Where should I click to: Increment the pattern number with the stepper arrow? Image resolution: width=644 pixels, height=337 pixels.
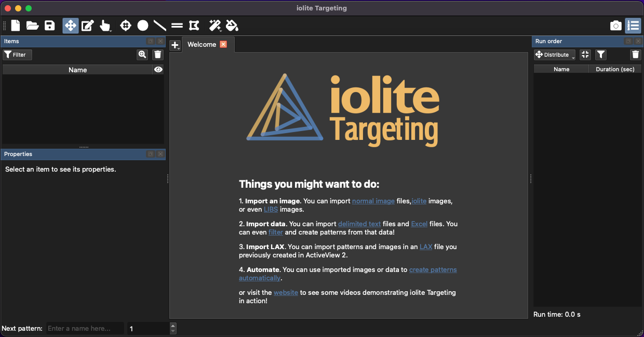pyautogui.click(x=172, y=326)
